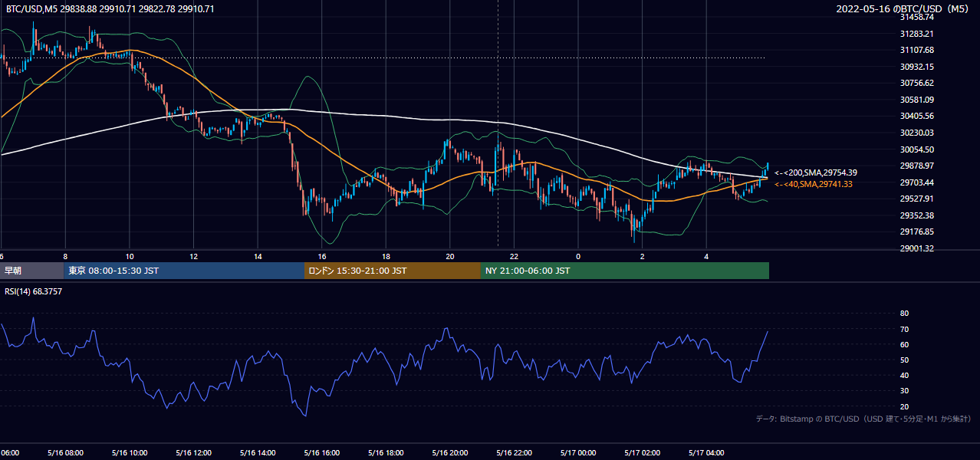The height and width of the screenshot is (460, 980).
Task: Click the date label 5/16 12:00
Action: coord(193,452)
